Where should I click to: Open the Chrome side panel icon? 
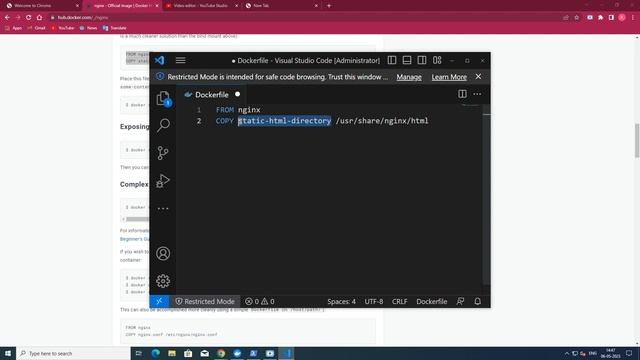(611, 18)
